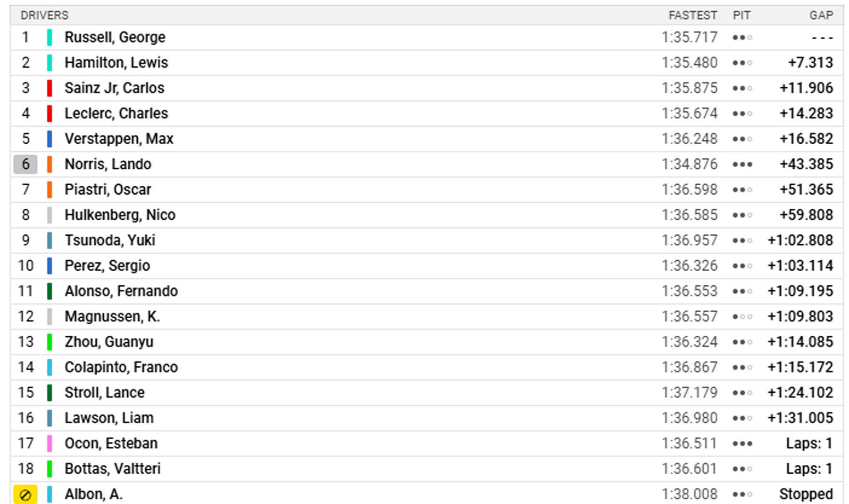Click Norris's three-dot pit stop indicator

point(742,165)
